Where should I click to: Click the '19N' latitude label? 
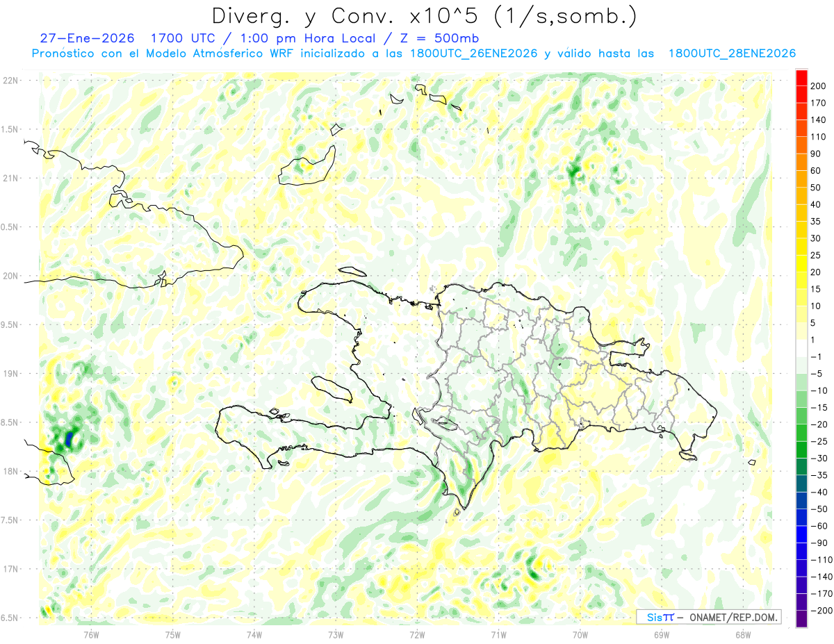click(10, 373)
